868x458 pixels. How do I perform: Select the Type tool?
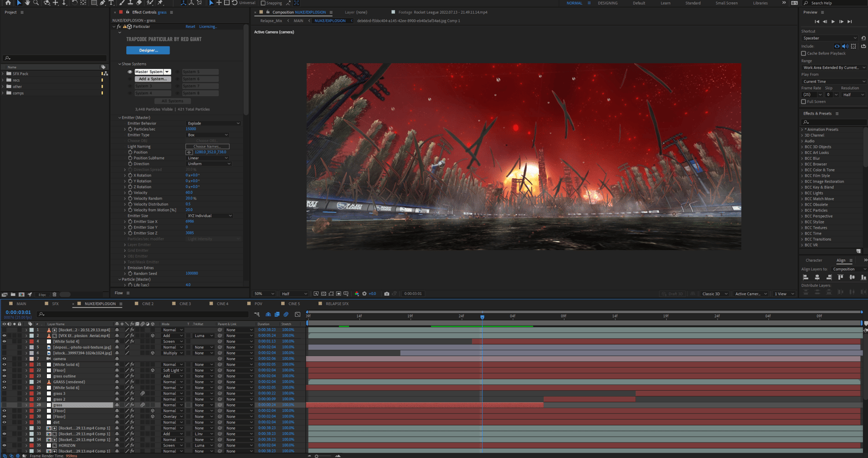[111, 3]
